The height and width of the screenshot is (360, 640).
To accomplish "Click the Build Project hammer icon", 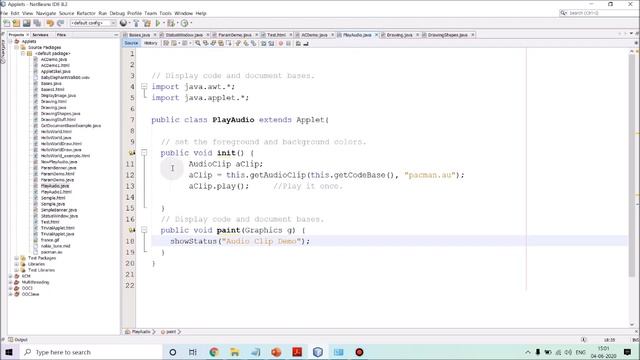I will click(136, 23).
